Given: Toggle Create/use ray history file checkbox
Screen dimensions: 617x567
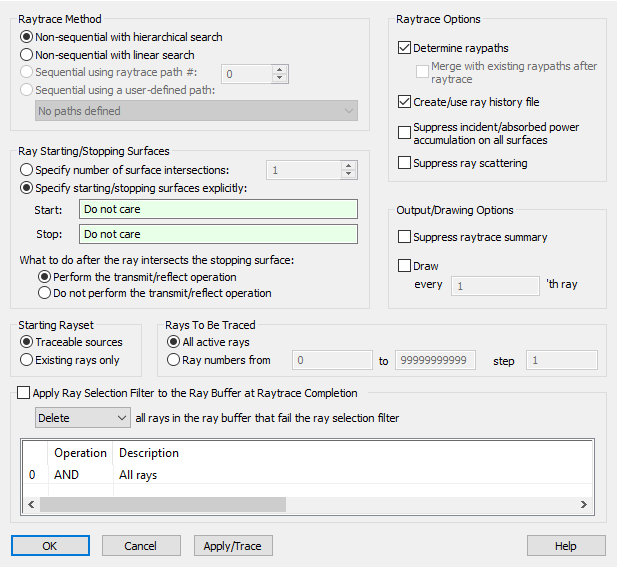Looking at the screenshot, I should [405, 102].
